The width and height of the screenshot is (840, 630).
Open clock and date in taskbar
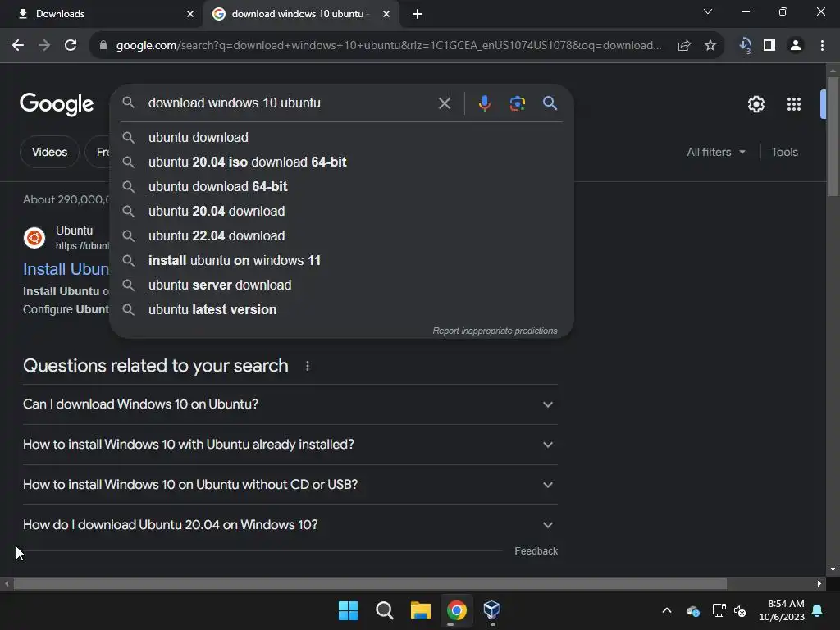coord(782,610)
